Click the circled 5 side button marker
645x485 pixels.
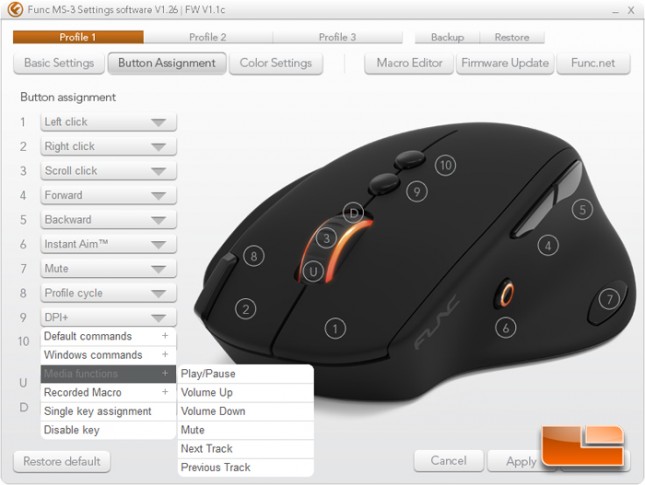click(x=582, y=209)
